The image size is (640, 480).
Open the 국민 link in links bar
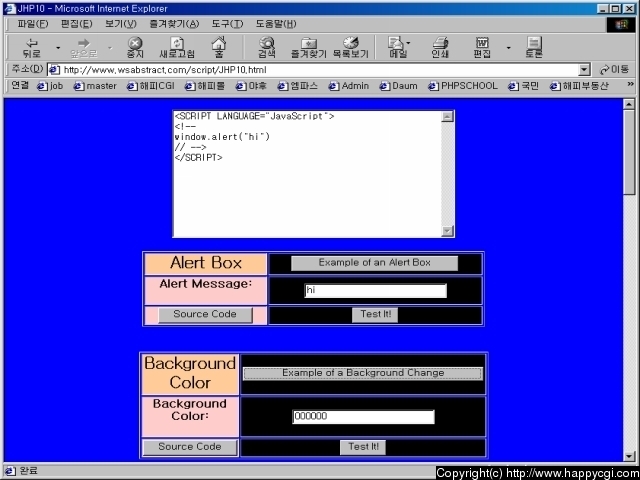click(524, 86)
